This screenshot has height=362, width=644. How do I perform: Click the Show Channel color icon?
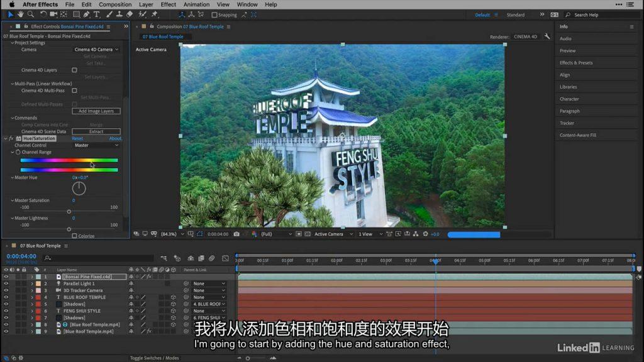click(x=254, y=234)
